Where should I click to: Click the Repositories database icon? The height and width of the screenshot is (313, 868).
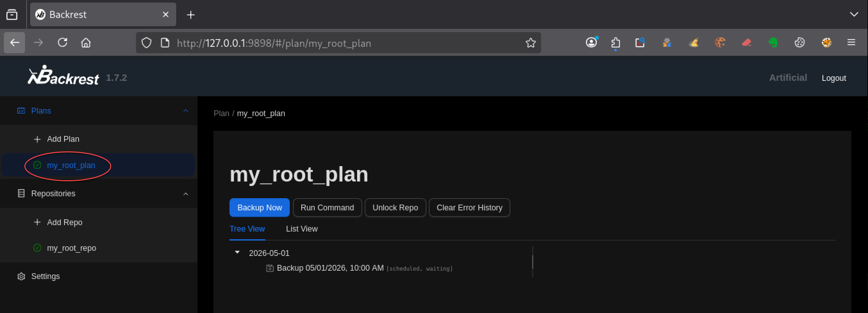point(21,193)
